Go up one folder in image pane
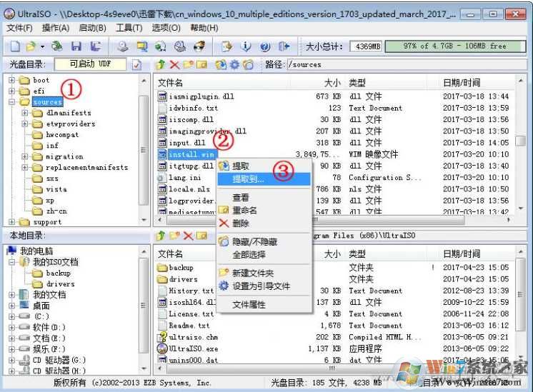This screenshot has width=533, height=392. 161,65
